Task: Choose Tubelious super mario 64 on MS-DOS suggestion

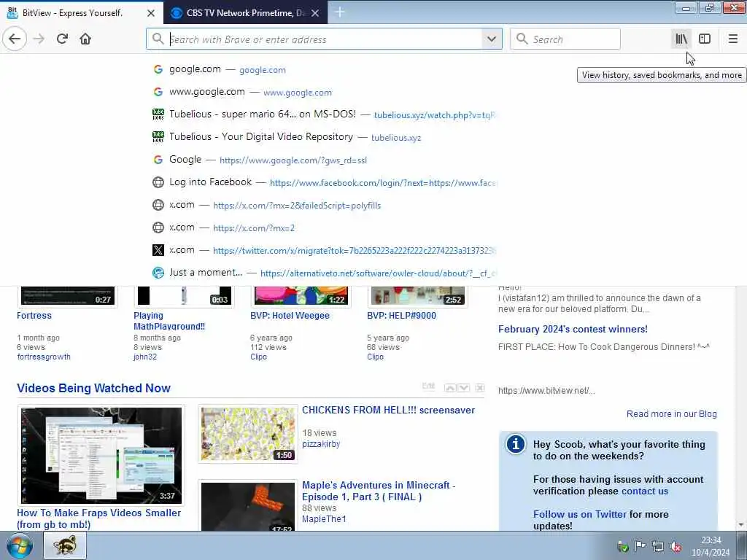Action: click(323, 114)
